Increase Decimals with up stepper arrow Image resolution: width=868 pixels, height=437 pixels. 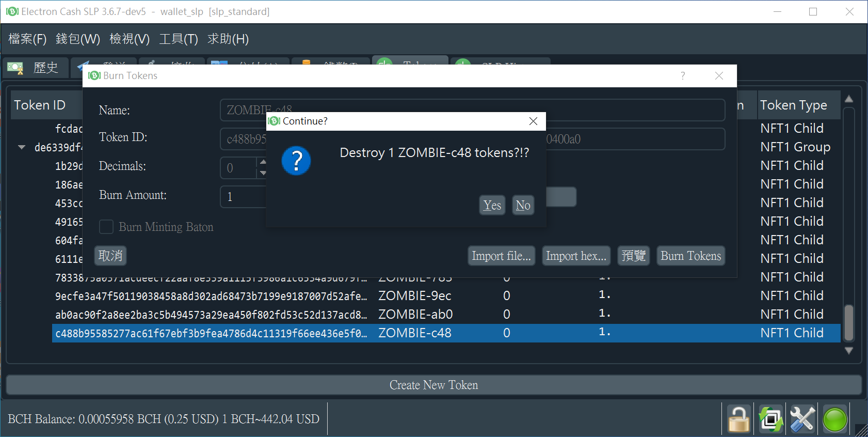pos(263,162)
